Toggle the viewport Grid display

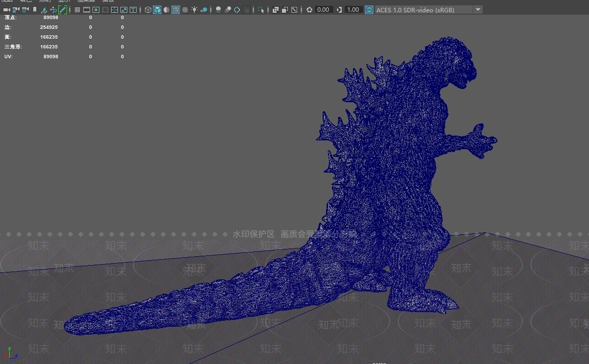pos(77,10)
